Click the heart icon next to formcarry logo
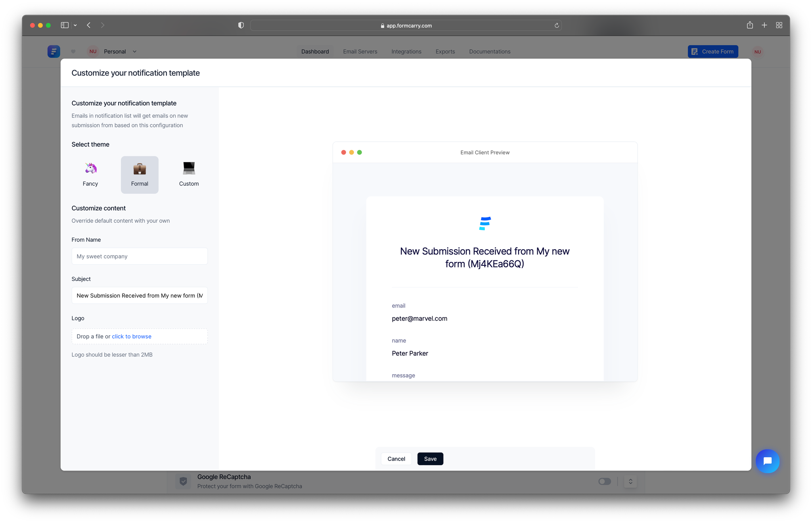 pos(73,51)
